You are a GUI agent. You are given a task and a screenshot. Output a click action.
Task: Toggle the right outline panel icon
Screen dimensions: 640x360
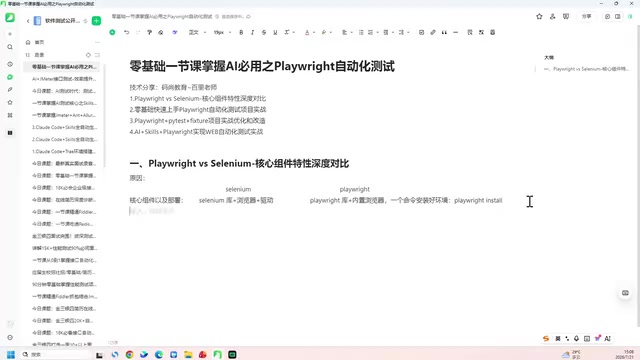pyautogui.click(x=618, y=16)
